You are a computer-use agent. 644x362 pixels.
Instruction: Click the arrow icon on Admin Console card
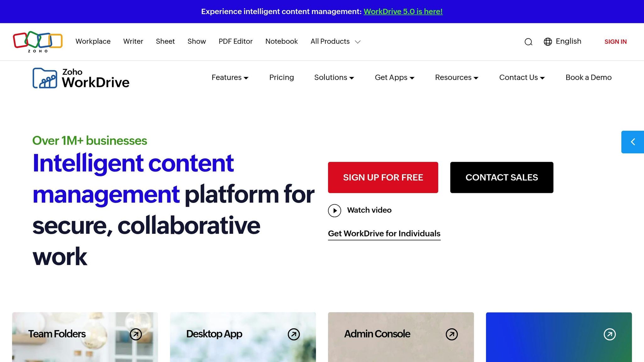[x=452, y=334]
